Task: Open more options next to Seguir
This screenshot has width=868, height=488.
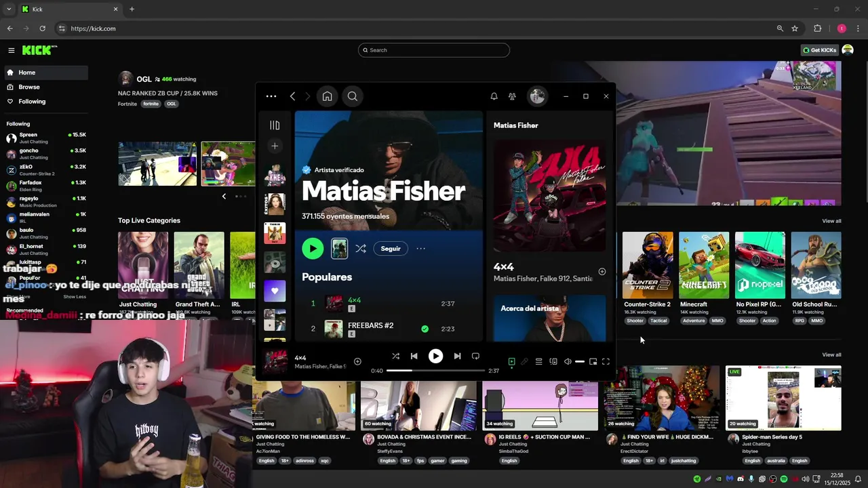Action: click(421, 249)
